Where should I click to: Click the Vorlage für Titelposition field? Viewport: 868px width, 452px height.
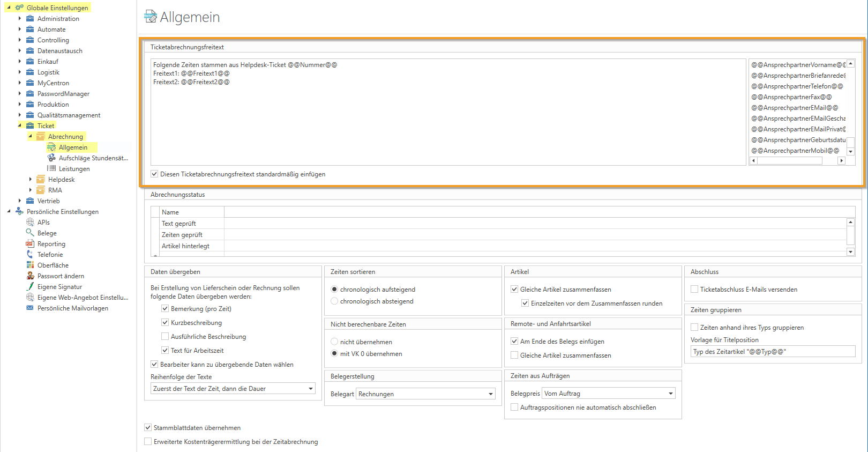pos(772,352)
